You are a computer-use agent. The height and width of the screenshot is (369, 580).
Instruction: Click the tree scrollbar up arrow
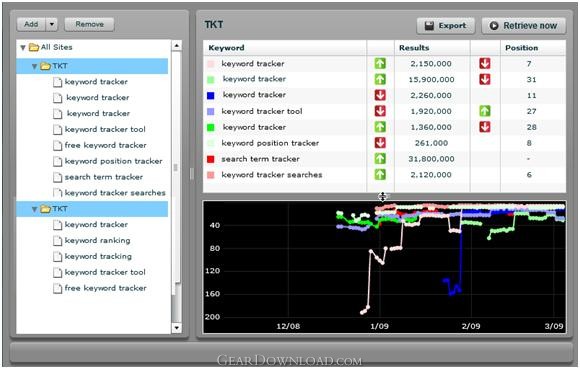[176, 46]
